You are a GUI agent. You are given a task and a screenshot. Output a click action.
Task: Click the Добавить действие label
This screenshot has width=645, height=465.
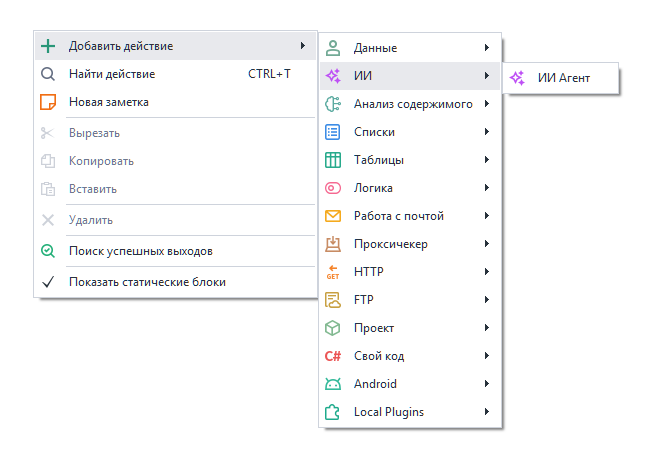121,46
